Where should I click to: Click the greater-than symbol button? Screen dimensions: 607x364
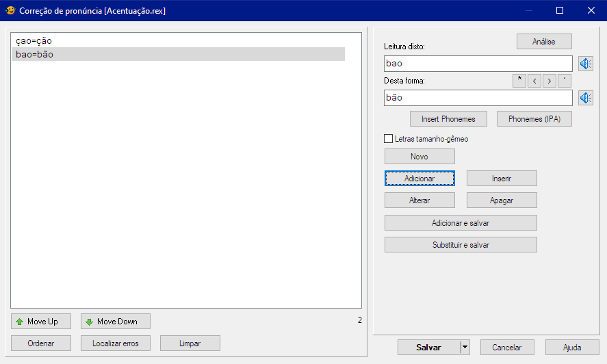tap(550, 81)
